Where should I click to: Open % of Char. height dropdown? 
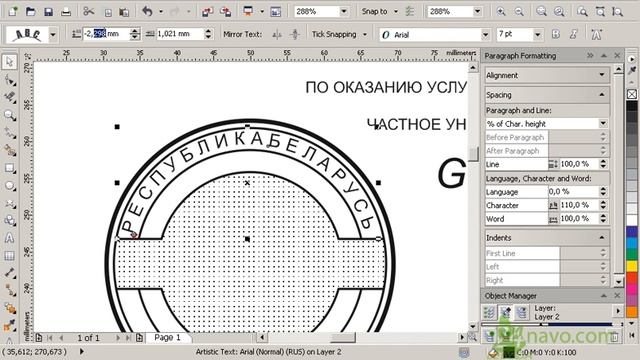tap(603, 124)
